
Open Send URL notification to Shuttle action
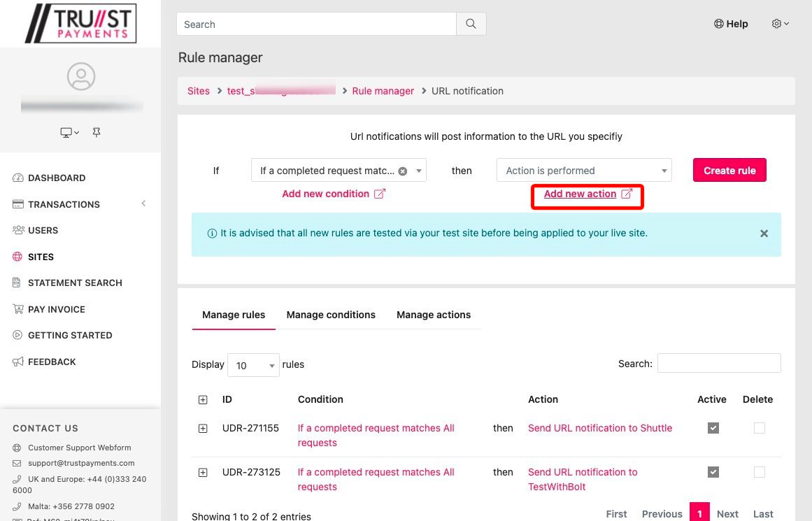click(x=599, y=428)
